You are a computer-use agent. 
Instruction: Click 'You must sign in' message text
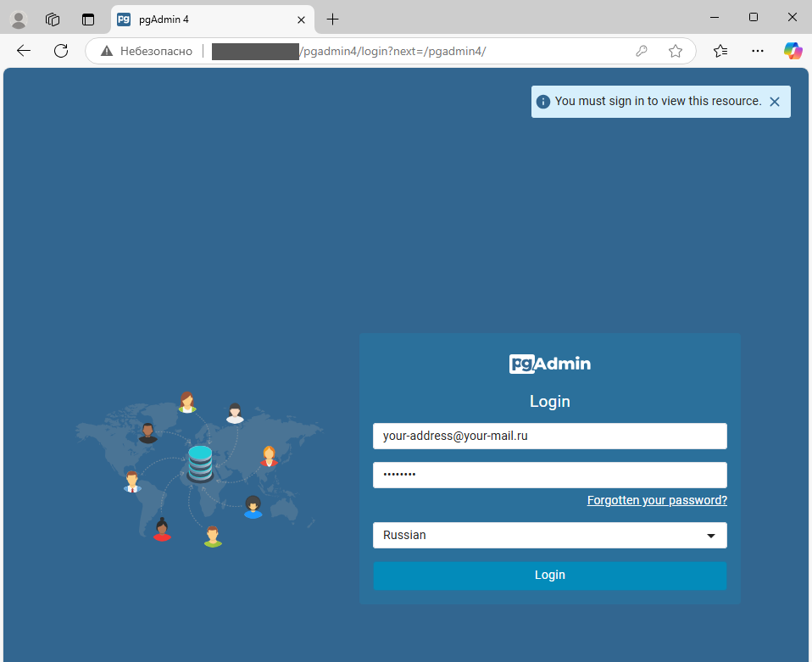[x=659, y=101]
